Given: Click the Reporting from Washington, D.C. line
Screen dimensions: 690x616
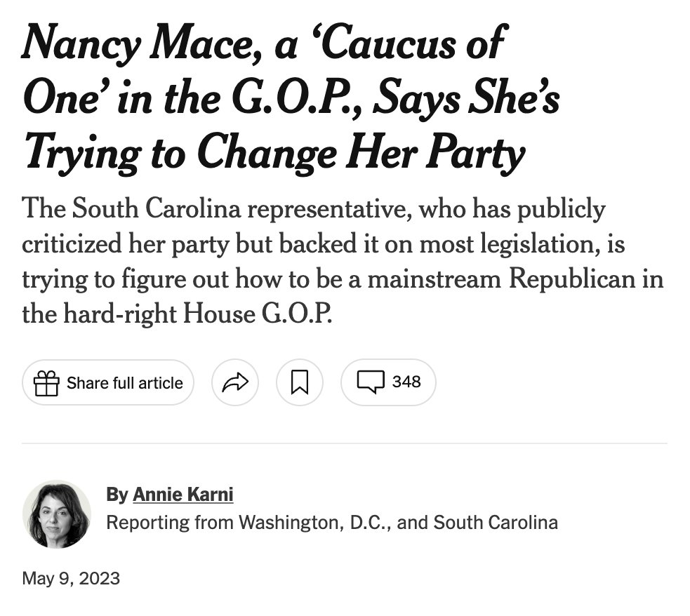Looking at the screenshot, I should [x=332, y=523].
